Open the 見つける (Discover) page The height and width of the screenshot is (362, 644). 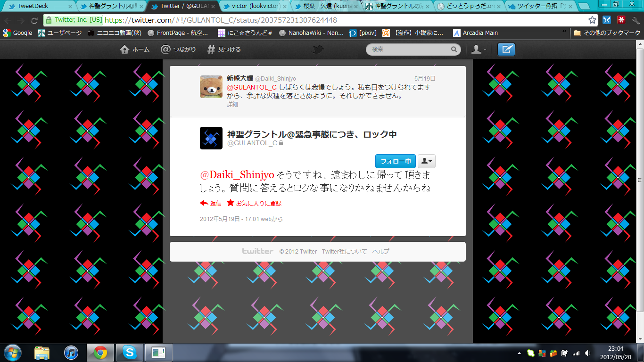(224, 49)
